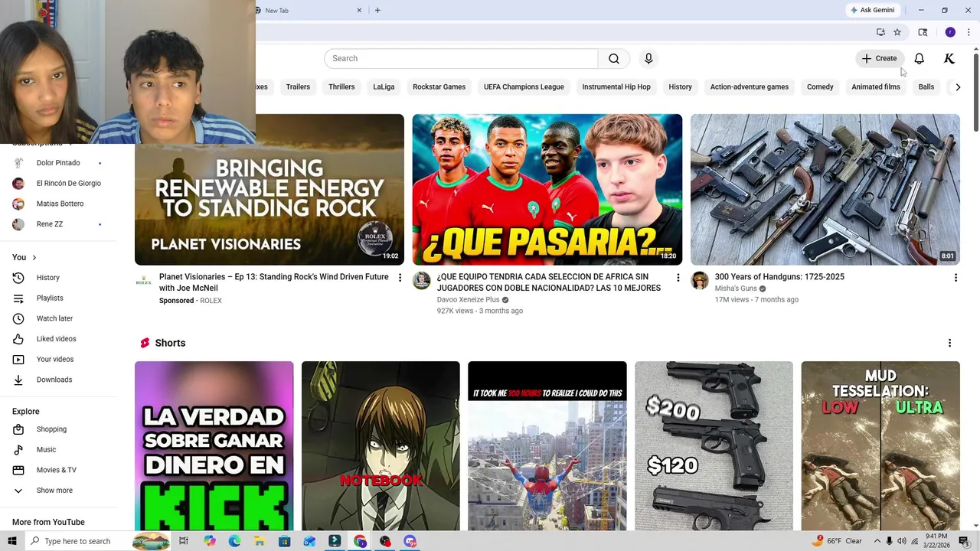Open Shorts section options menu
Screen dimensions: 980x551
coord(949,343)
